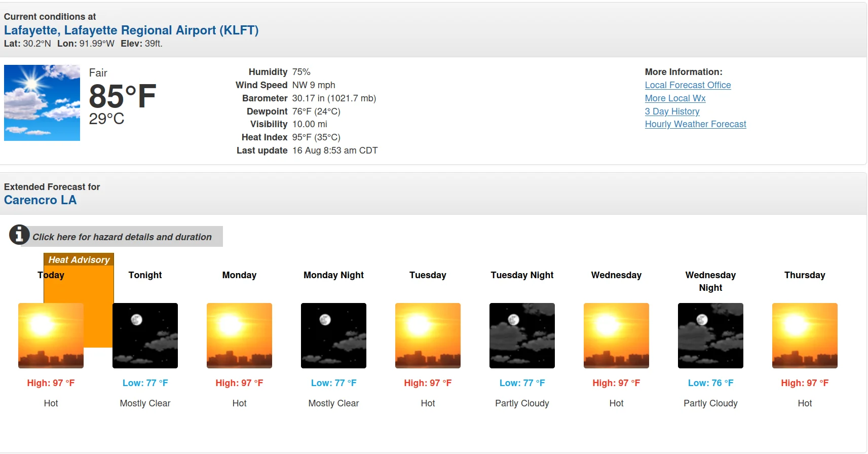Click Tuesday Night's Partly Cloudy description
The height and width of the screenshot is (454, 868).
coord(522,403)
